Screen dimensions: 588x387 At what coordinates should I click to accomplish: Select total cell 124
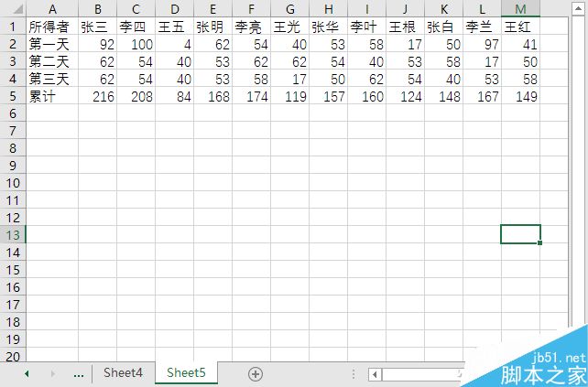405,96
